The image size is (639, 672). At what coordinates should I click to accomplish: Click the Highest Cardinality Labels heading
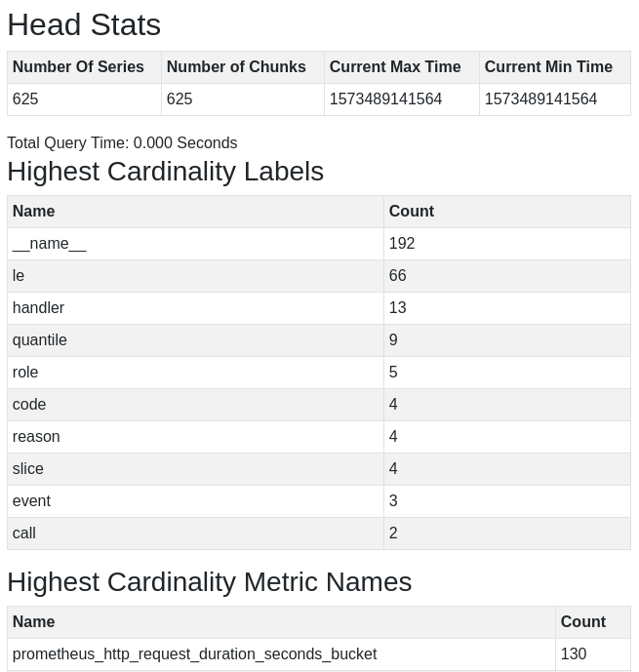(x=165, y=171)
